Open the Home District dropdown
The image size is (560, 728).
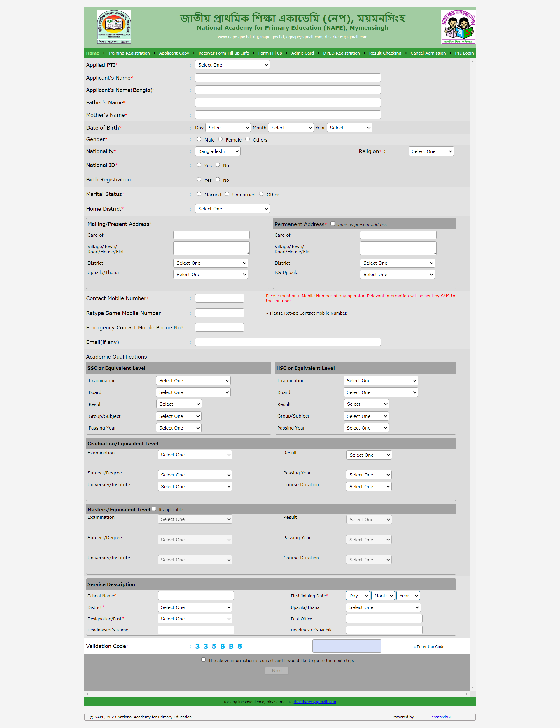[232, 209]
